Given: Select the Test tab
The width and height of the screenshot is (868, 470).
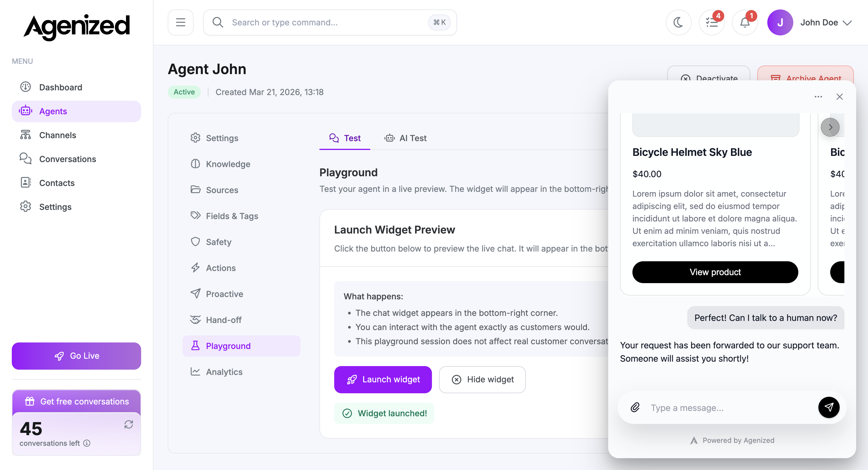Looking at the screenshot, I should coord(345,138).
